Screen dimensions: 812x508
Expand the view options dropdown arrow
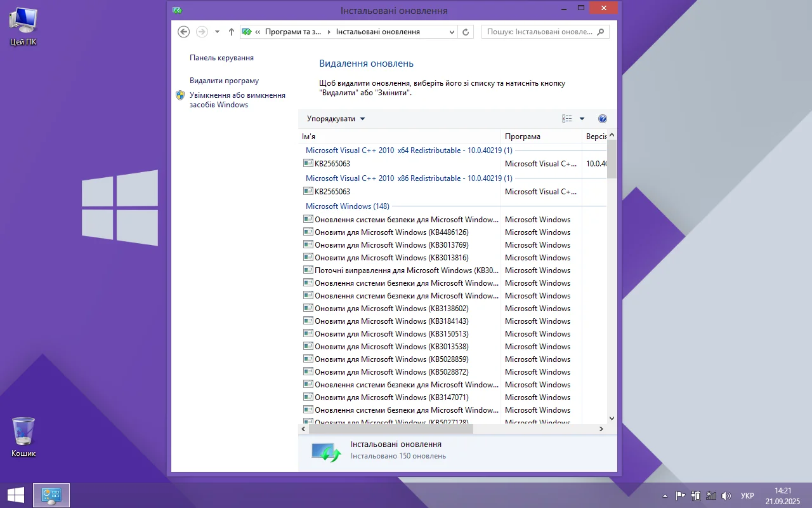point(582,119)
